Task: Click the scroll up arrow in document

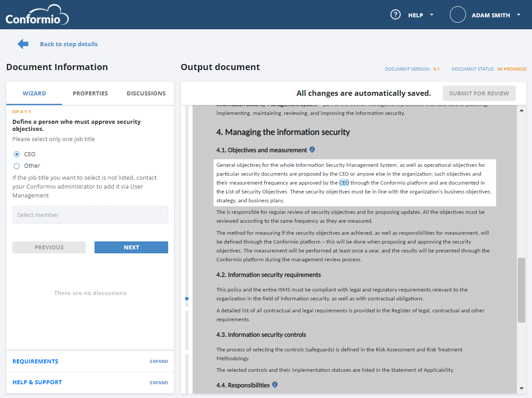Action: pyautogui.click(x=521, y=110)
